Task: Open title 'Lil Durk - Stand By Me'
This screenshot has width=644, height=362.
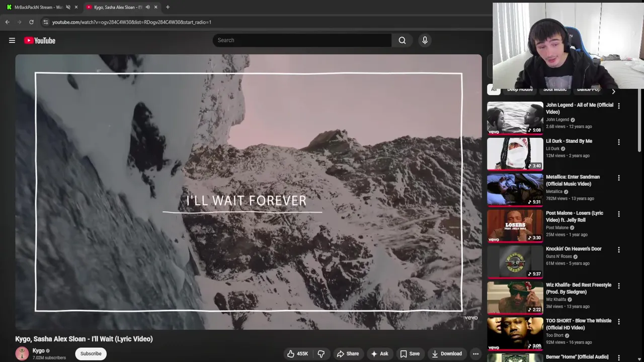Action: coord(569,141)
